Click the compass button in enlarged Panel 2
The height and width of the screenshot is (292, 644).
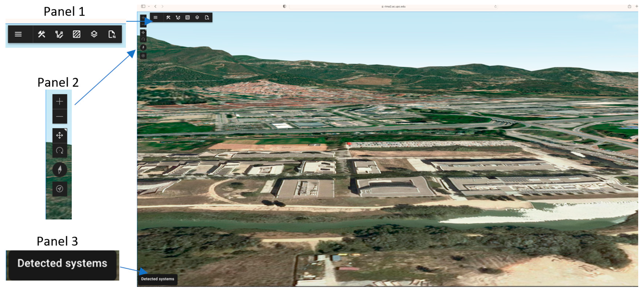(x=59, y=170)
